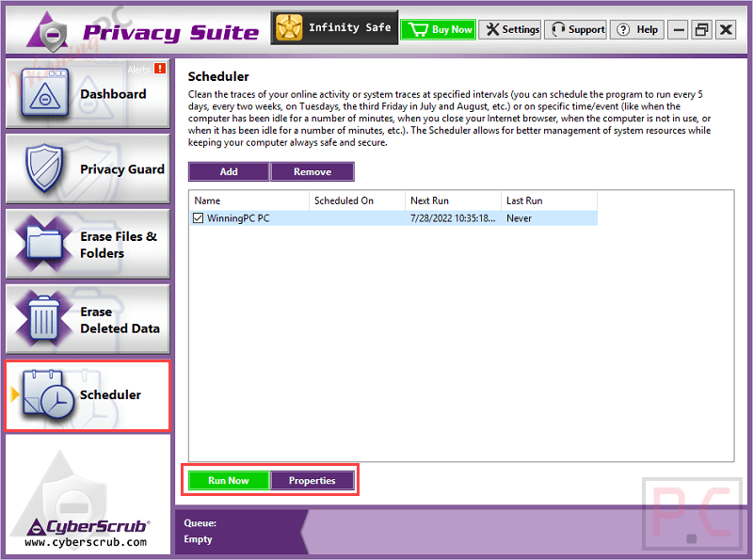The width and height of the screenshot is (753, 560).
Task: Click the Settings tools icon
Action: point(492,29)
